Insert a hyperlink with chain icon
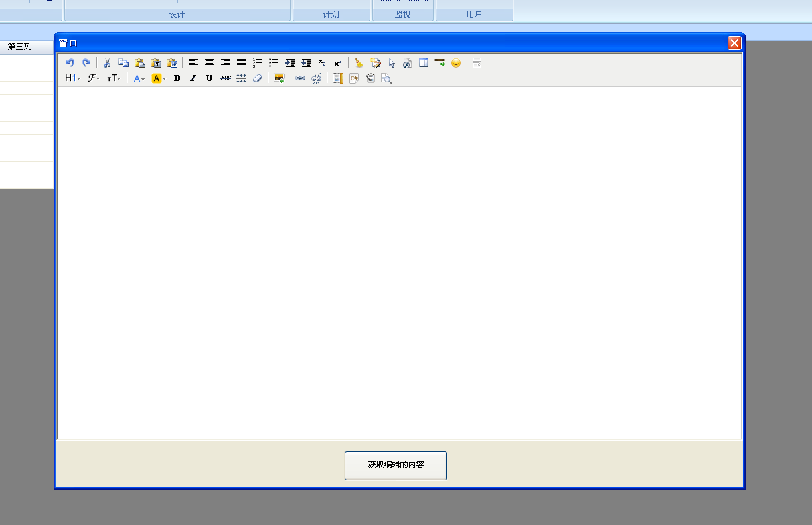Image resolution: width=812 pixels, height=525 pixels. pyautogui.click(x=301, y=78)
